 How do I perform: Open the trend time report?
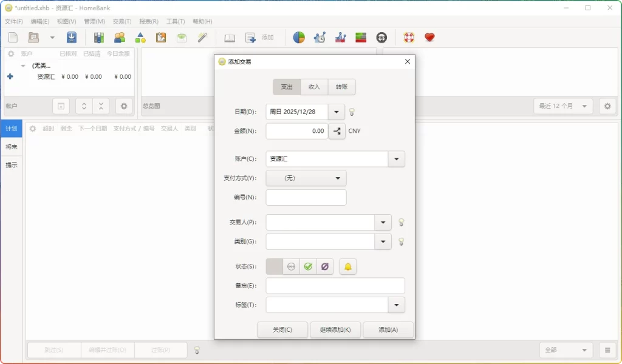point(319,37)
